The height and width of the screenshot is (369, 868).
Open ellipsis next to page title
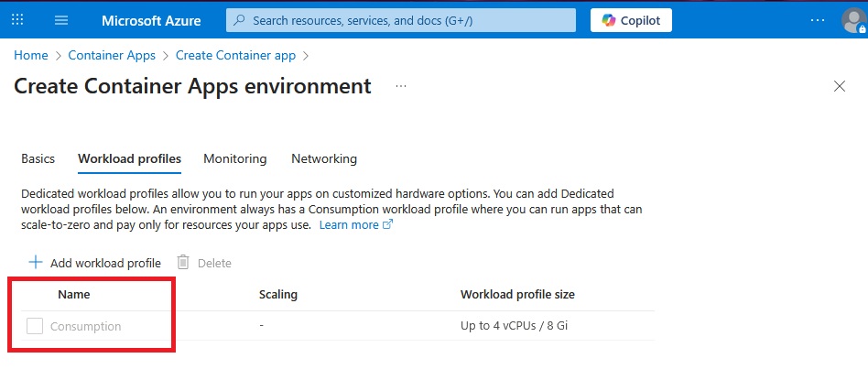pos(401,86)
